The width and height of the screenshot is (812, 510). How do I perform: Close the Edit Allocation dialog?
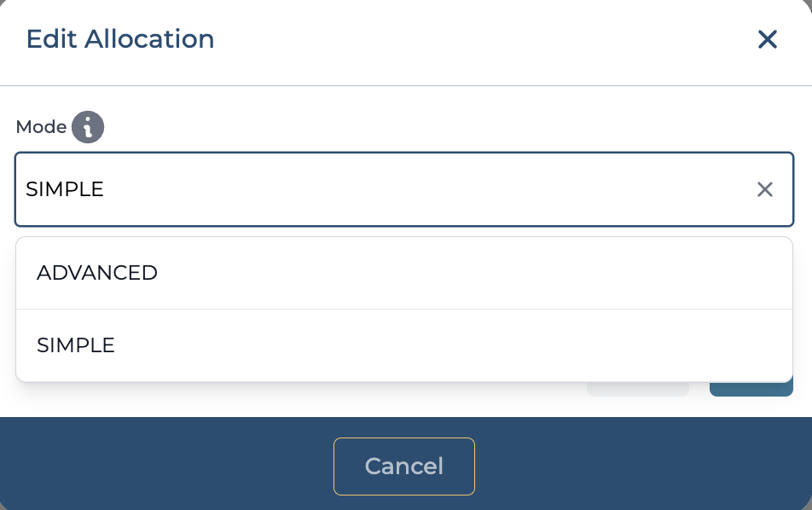[x=768, y=39]
